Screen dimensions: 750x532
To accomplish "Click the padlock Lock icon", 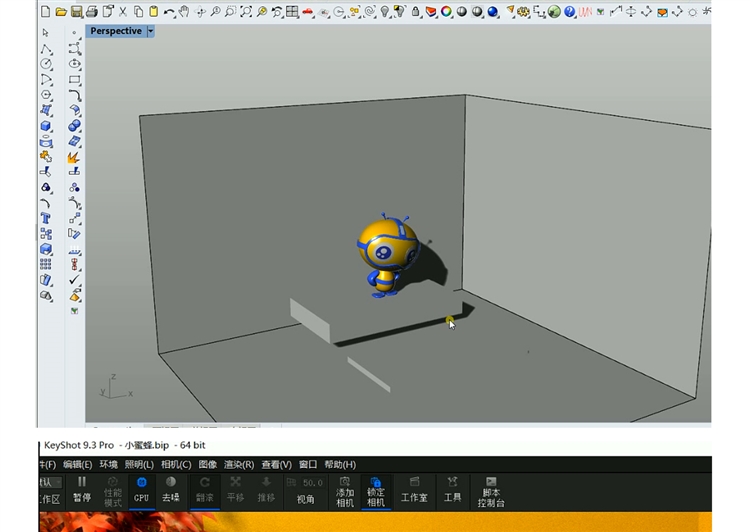I will (x=416, y=11).
